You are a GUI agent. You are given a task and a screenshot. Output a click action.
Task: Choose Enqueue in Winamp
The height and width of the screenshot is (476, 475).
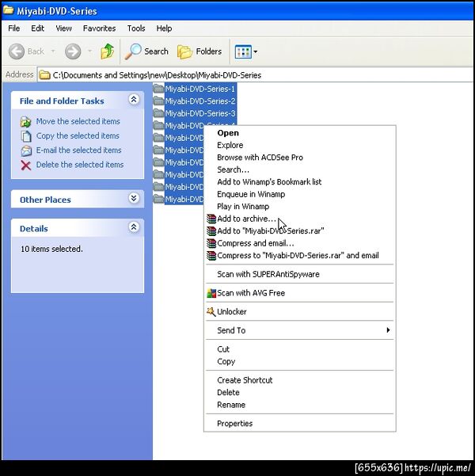click(x=299, y=194)
